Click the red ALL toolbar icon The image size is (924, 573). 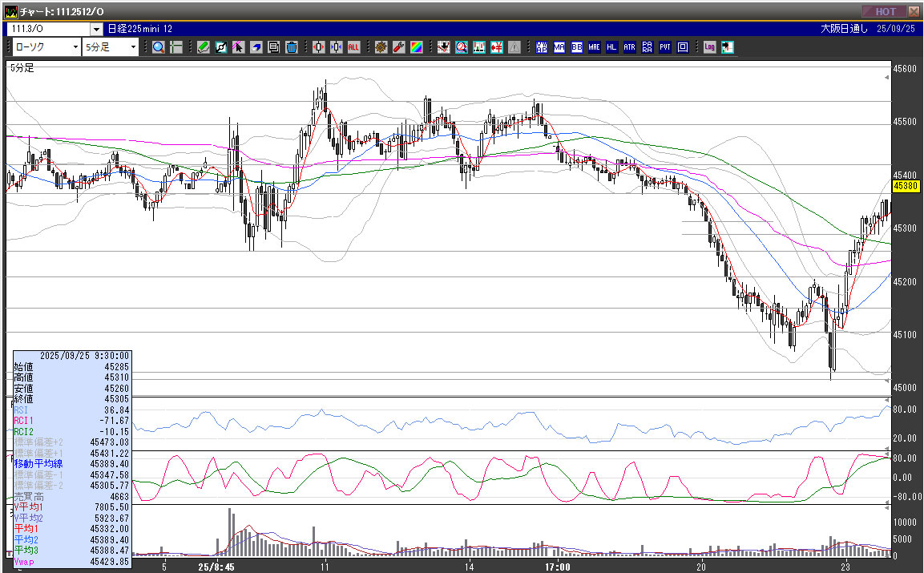click(353, 47)
